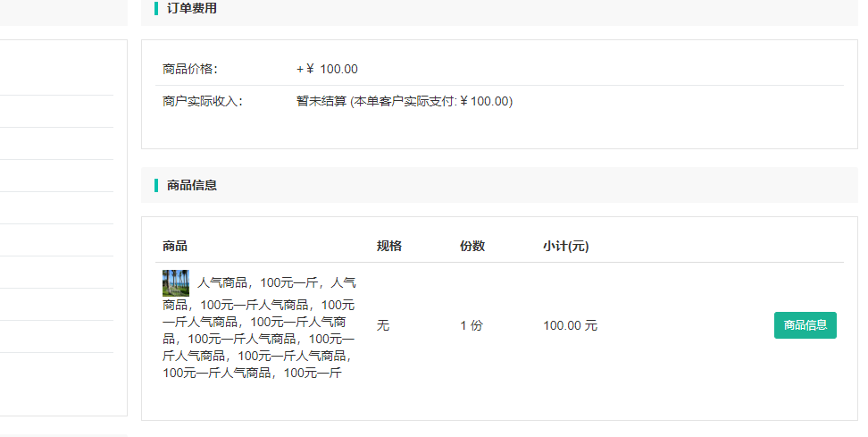Click the 商户实际收入 label
Screen dimensions: 868x437
click(x=202, y=101)
